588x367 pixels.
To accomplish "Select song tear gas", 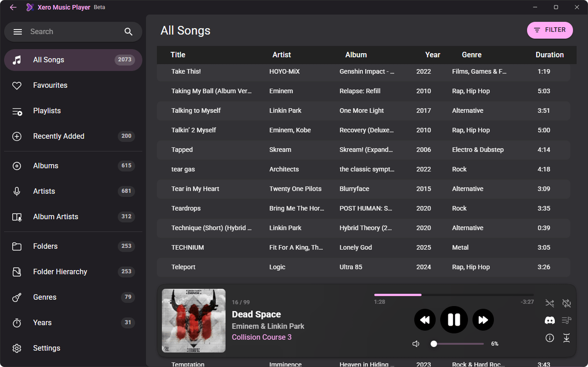I will [363, 169].
